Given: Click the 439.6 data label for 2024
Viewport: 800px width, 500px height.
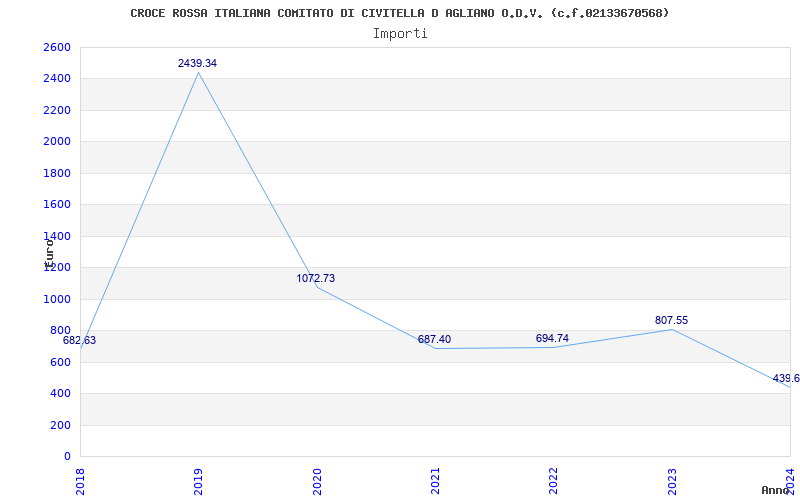Looking at the screenshot, I should (x=786, y=378).
